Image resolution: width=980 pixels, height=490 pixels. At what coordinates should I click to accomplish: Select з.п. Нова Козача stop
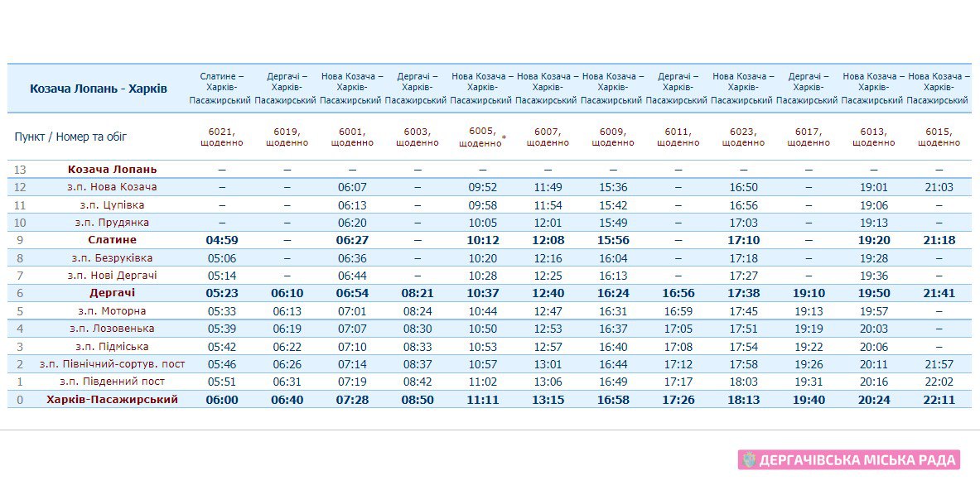(112, 187)
